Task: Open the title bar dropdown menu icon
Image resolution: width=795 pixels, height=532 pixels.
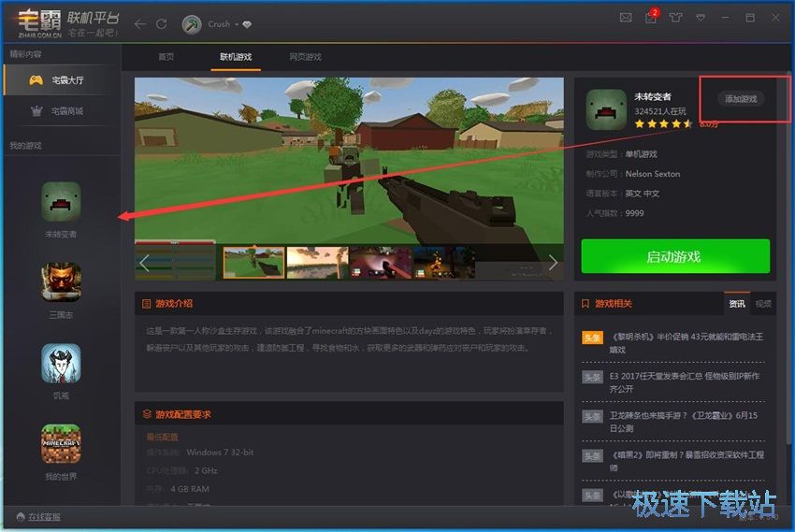Action: (701, 18)
